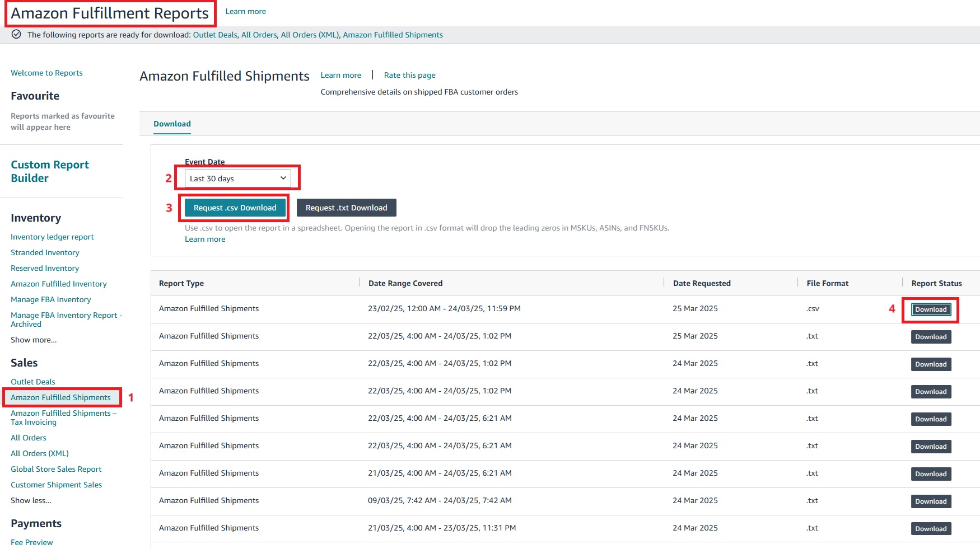Click Learn more beside the Amazon Fulfilled Shipments heading
The width and height of the screenshot is (980, 549).
click(340, 75)
